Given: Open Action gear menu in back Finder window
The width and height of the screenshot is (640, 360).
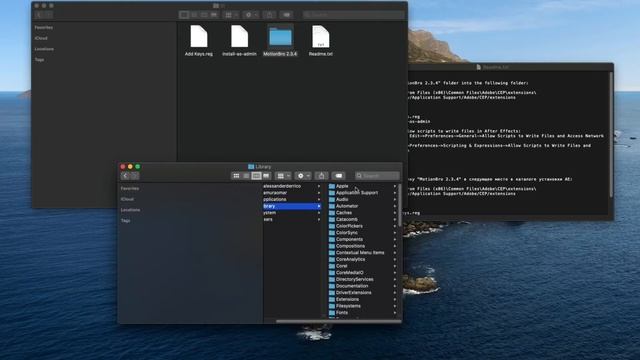Looking at the screenshot, I should point(251,15).
